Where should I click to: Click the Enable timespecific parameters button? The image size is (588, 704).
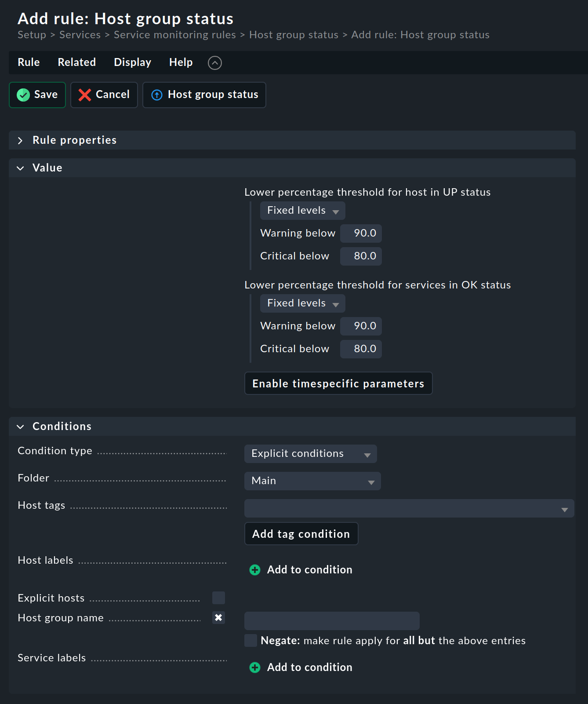[338, 383]
